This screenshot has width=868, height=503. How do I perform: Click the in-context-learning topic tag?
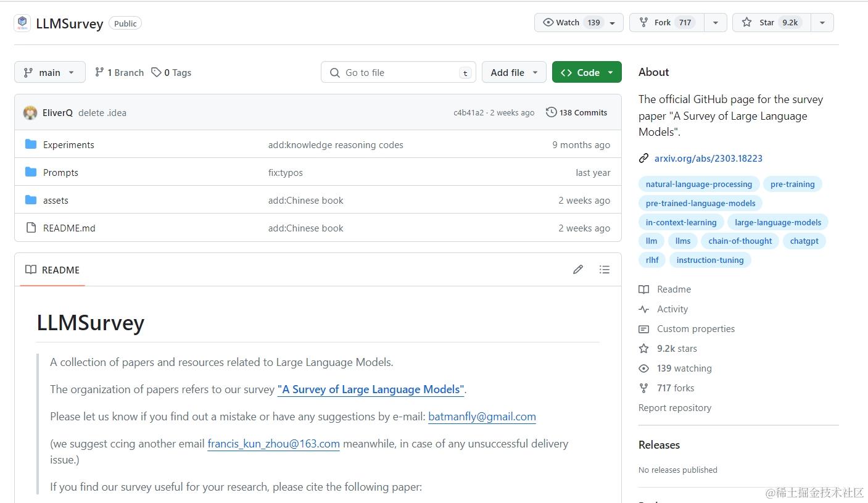point(681,222)
